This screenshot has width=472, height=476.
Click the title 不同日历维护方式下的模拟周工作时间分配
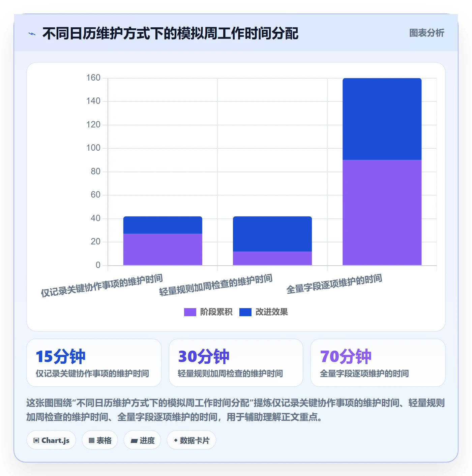pyautogui.click(x=170, y=33)
